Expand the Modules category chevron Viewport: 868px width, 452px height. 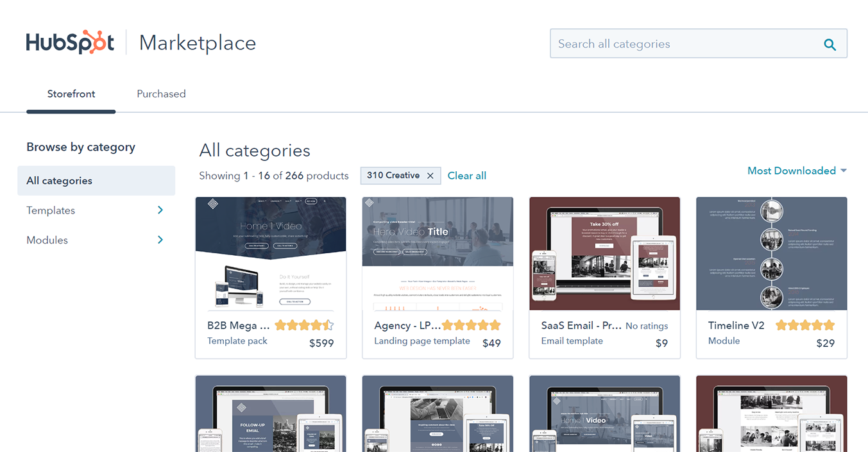click(160, 240)
